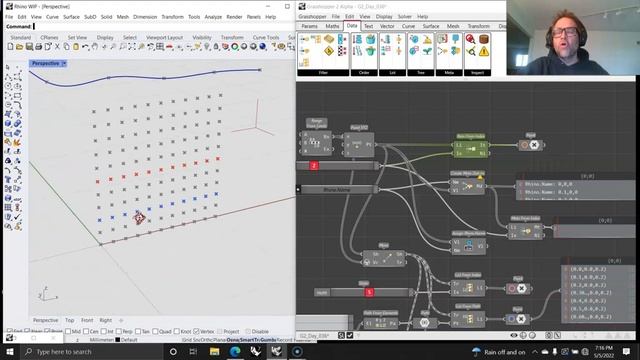Click the red 5 slider handle
This screenshot has height=360, width=640.
coord(369,292)
